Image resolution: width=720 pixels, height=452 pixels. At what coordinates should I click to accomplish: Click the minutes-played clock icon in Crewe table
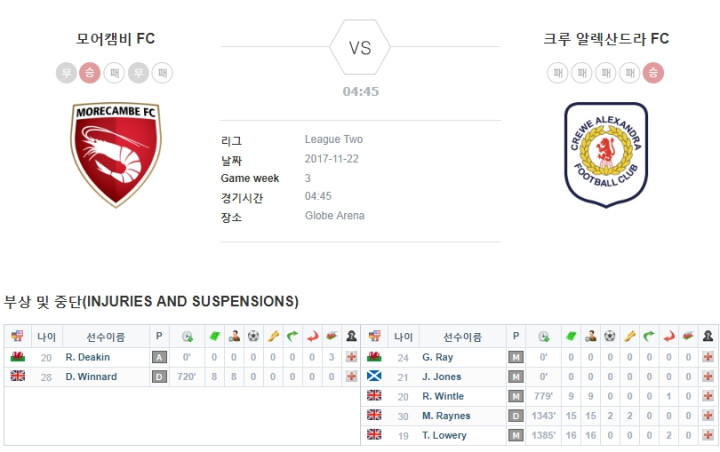pos(544,336)
